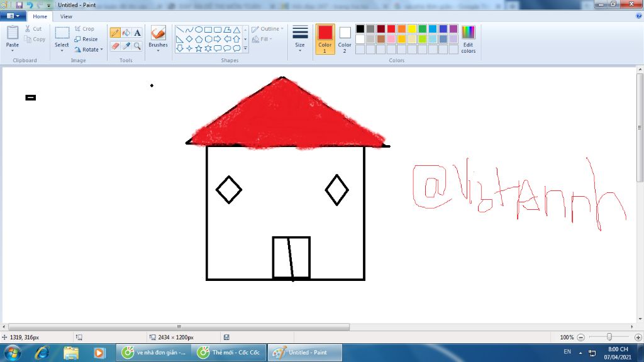
Task: Open Edit colors dialog
Action: (x=468, y=39)
